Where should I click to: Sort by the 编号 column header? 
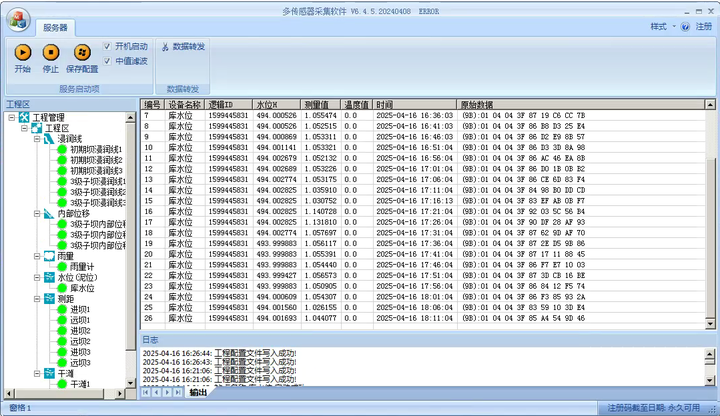coord(152,105)
